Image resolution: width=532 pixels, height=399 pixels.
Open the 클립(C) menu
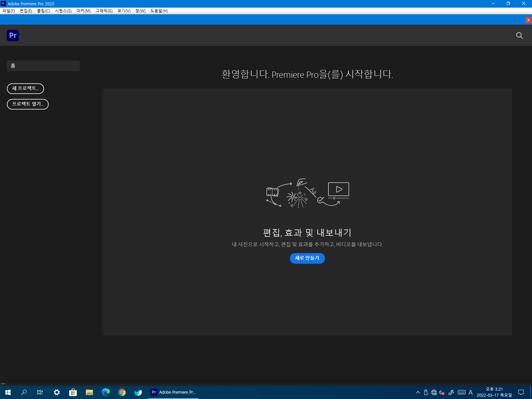pyautogui.click(x=44, y=11)
